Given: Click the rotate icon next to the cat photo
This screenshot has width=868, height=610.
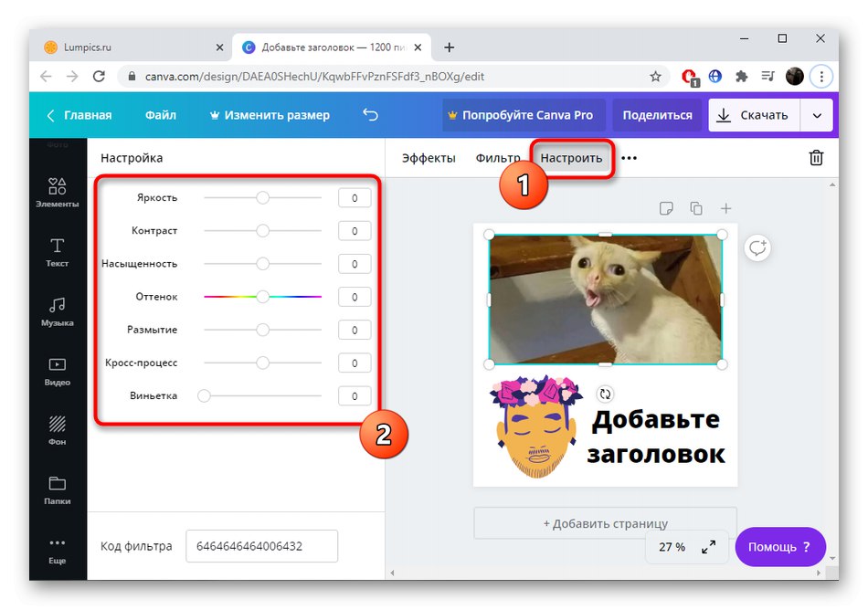Looking at the screenshot, I should [757, 247].
